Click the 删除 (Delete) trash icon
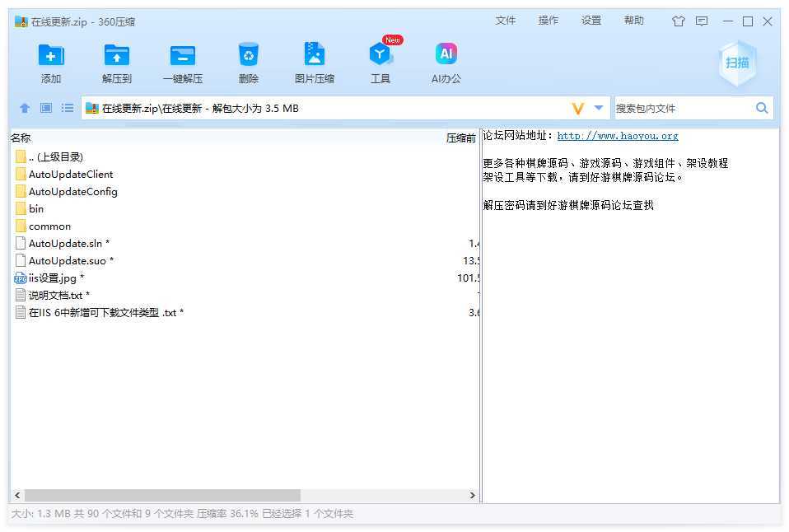 click(248, 55)
